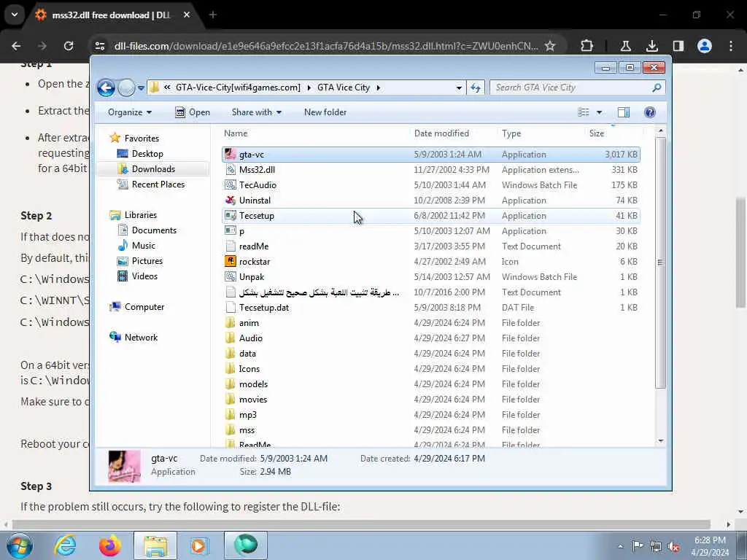Click the gta-vc preview thumbnail in details pane
The height and width of the screenshot is (560, 747).
124,466
